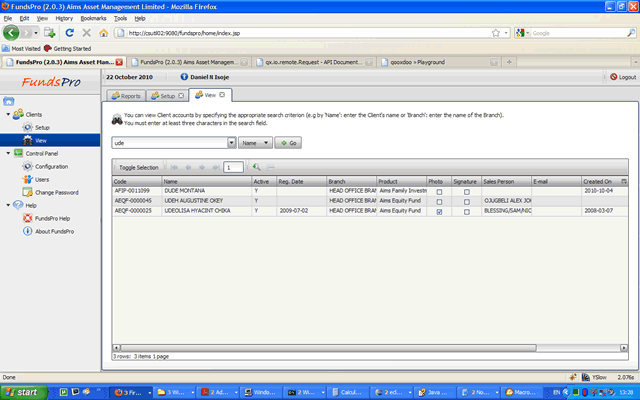Open About FundsPro info
Image resolution: width=640 pixels, height=400 pixels.
point(54,231)
